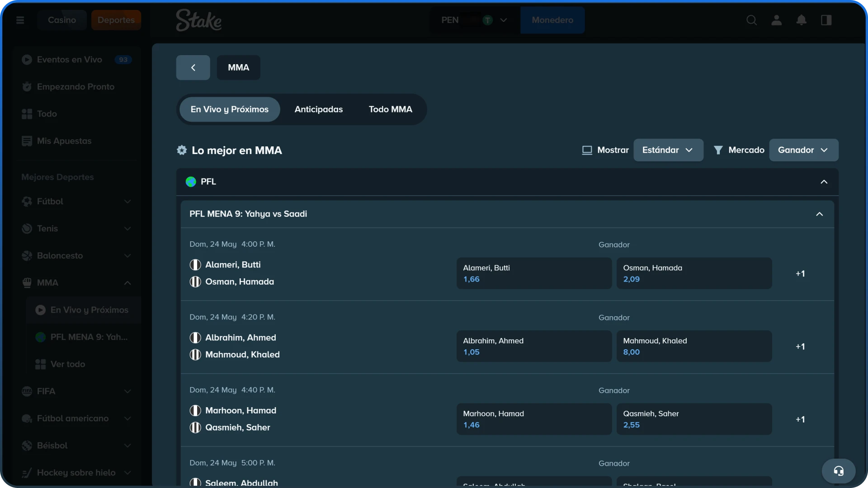Screen dimensions: 868x488
Task: Click the Baloncesto basketball icon
Action: [x=27, y=256]
